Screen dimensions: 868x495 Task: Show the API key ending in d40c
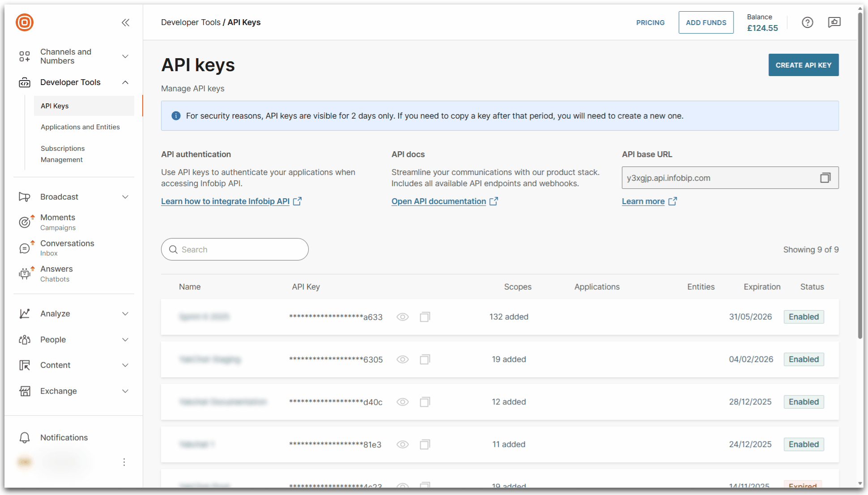(x=402, y=401)
